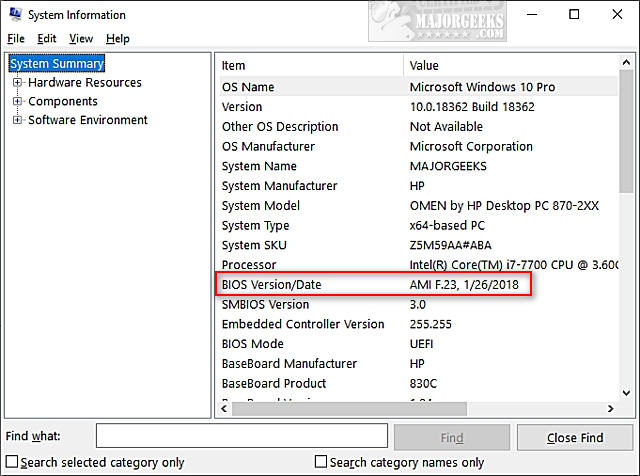Select the System Name row
This screenshot has height=476, width=640.
(419, 166)
